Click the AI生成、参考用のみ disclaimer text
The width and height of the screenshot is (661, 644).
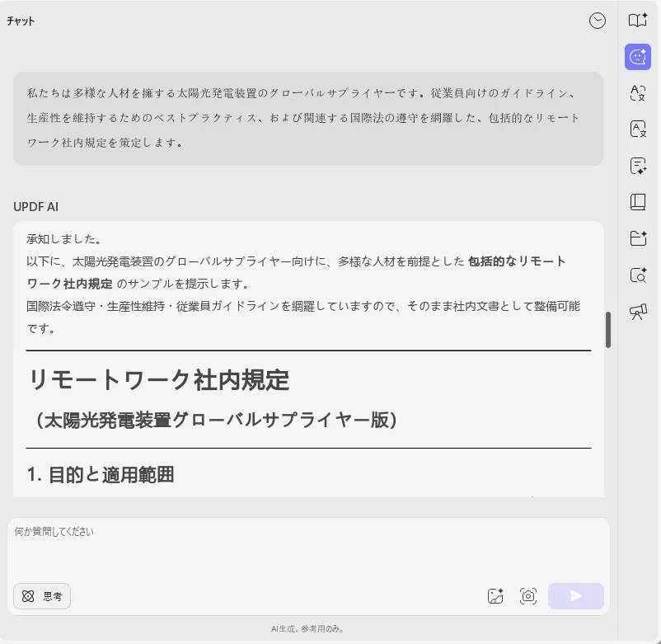point(308,628)
